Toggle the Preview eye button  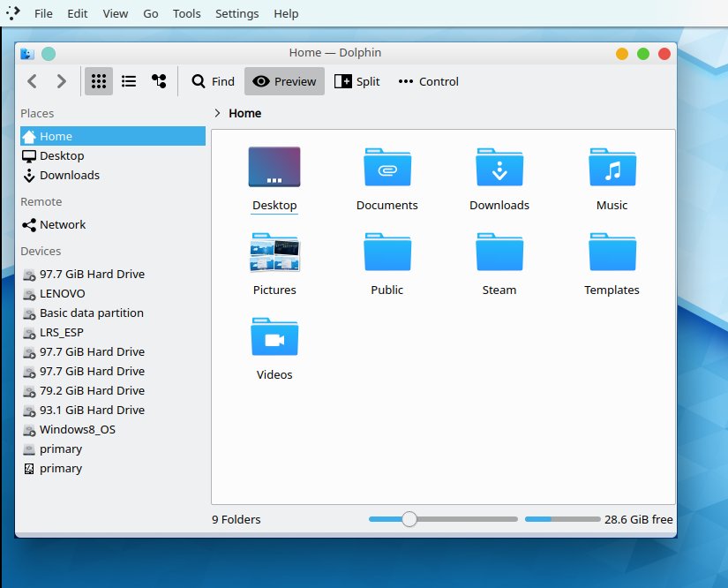coord(284,81)
